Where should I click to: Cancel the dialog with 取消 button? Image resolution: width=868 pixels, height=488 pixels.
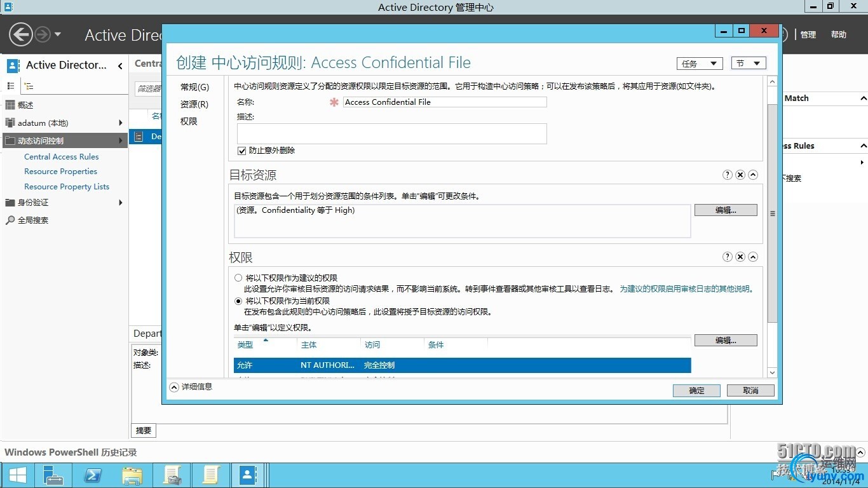(x=750, y=391)
